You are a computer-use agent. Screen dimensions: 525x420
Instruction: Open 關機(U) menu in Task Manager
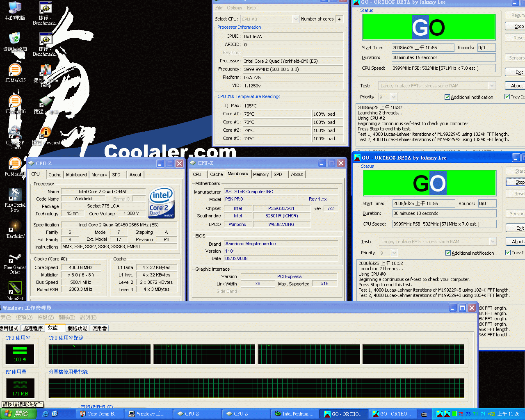click(x=67, y=317)
